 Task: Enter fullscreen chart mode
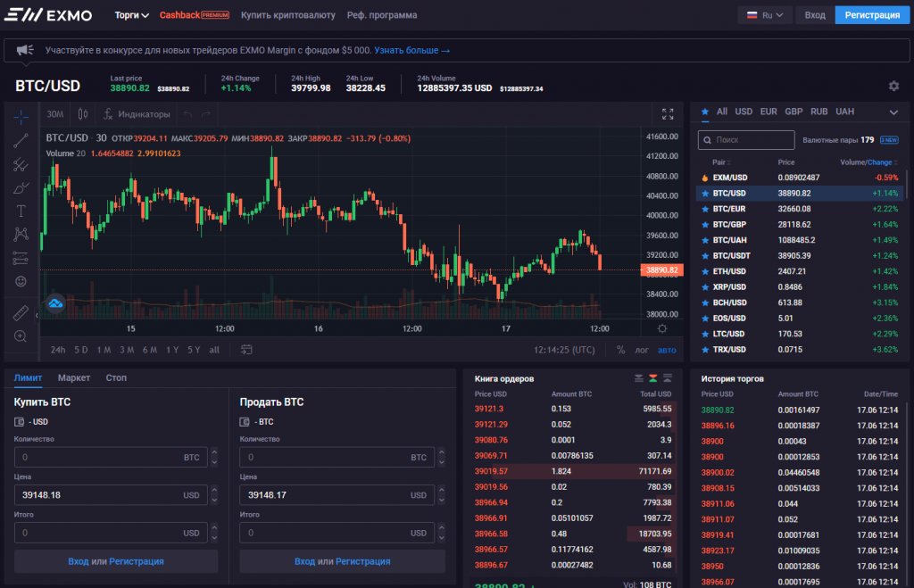(x=668, y=114)
